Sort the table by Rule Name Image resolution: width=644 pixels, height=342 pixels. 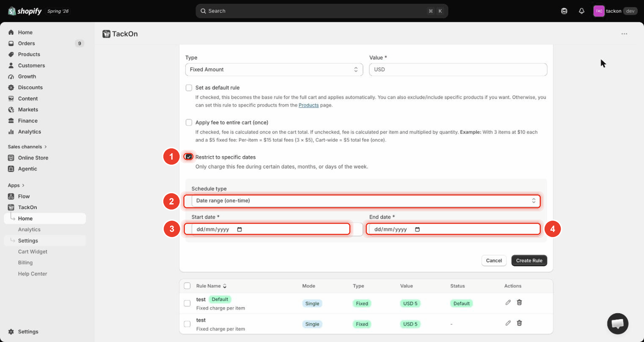[211, 286]
